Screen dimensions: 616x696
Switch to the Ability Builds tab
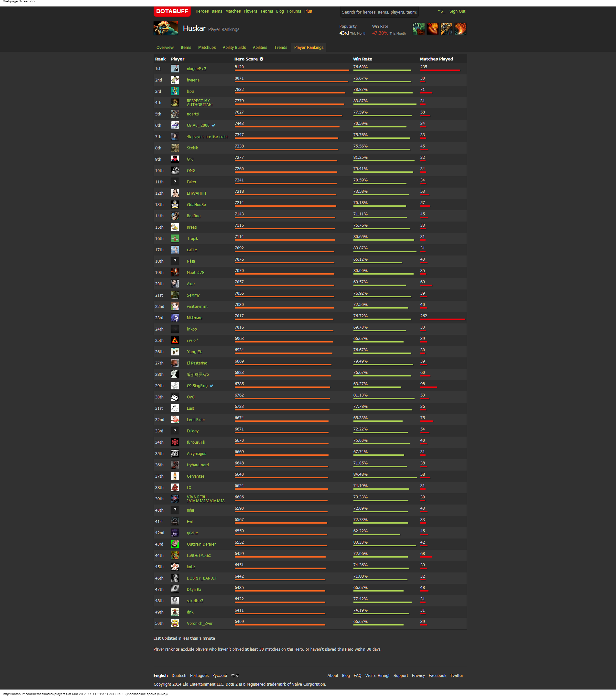point(234,47)
